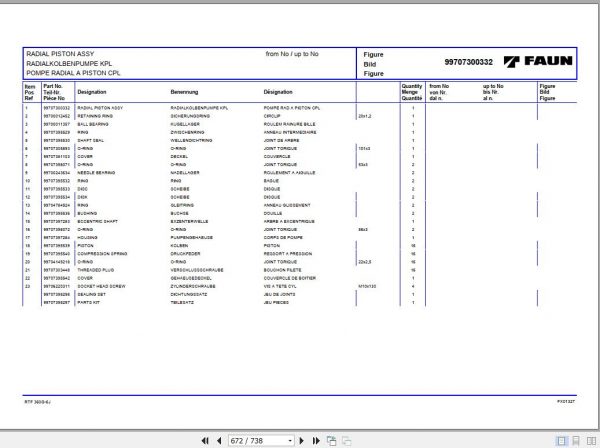Click SEALING SET designation
Screen dimensions: 600x448
click(x=91, y=295)
